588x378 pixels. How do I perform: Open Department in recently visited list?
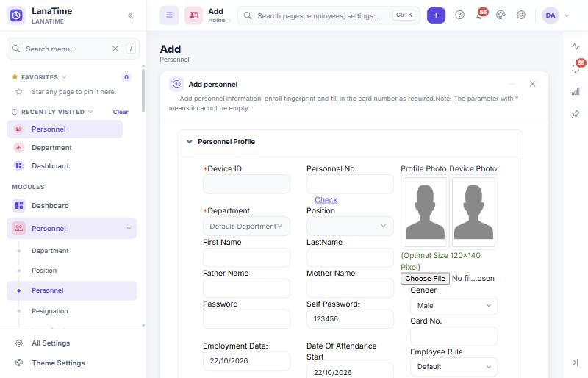(x=65, y=148)
